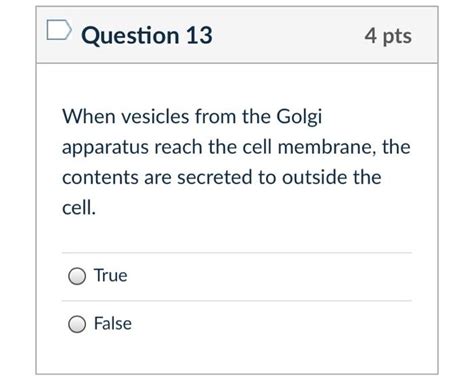This screenshot has height=392, width=474.
Task: Click the word "Golgi" in the question
Action: pyautogui.click(x=299, y=117)
